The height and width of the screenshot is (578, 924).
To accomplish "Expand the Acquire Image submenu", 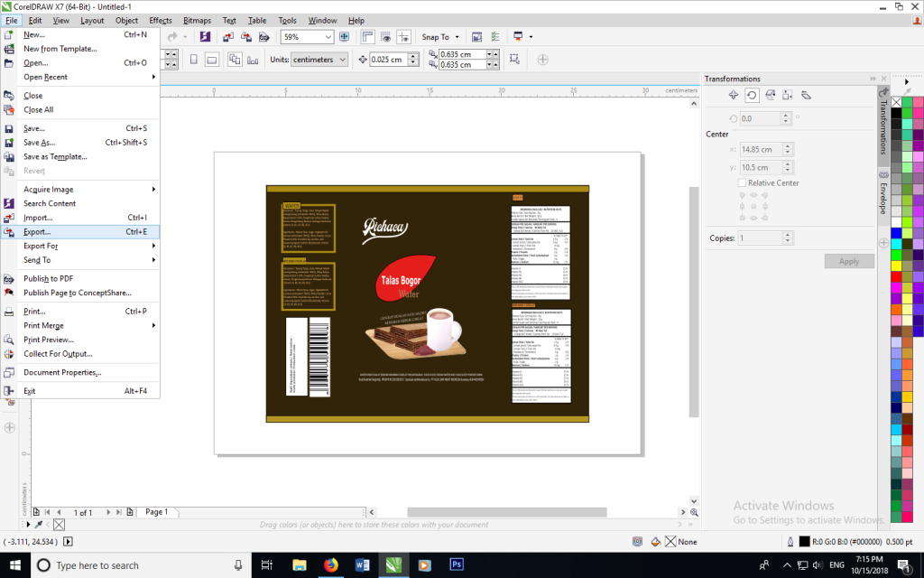I will pos(153,190).
